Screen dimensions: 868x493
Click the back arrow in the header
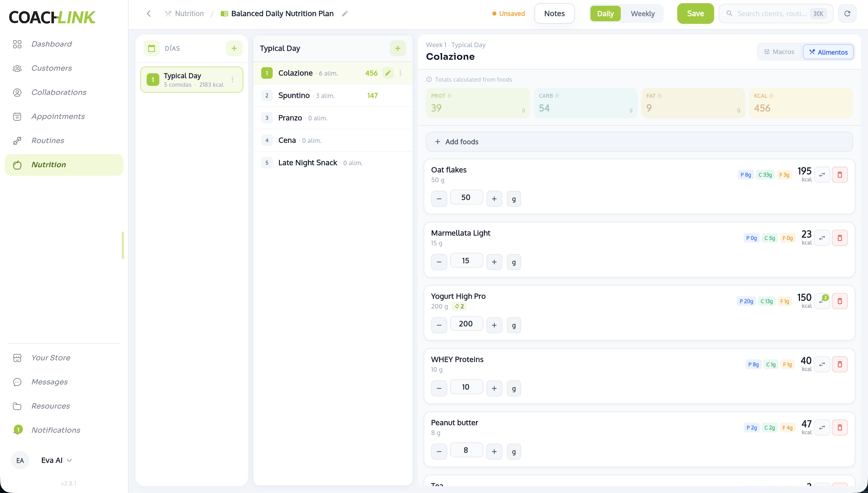[x=148, y=14]
